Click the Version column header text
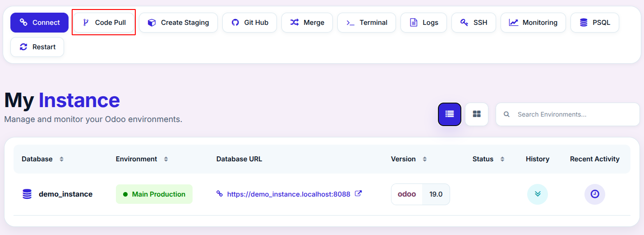 403,159
